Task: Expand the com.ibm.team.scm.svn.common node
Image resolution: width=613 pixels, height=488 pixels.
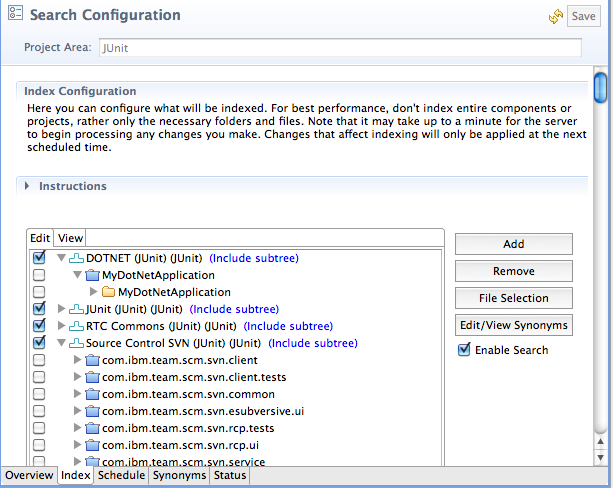Action: (x=77, y=394)
